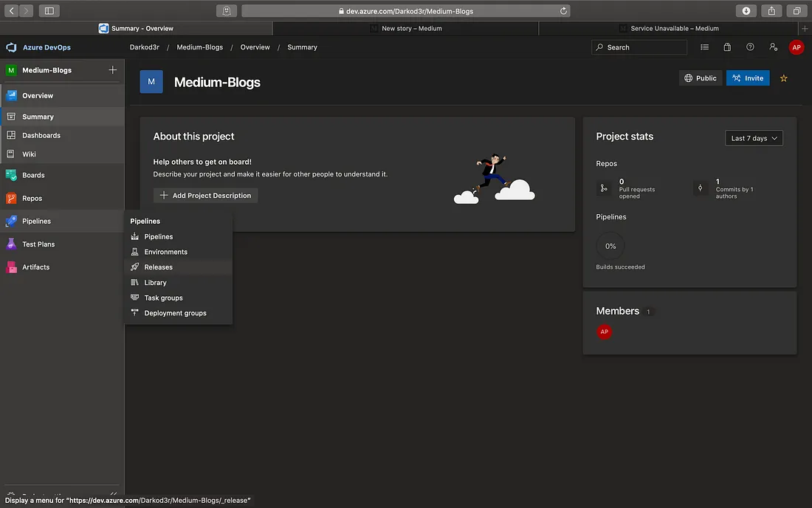This screenshot has height=508, width=812.
Task: Click the 0% Builds succeeded indicator
Action: point(610,246)
